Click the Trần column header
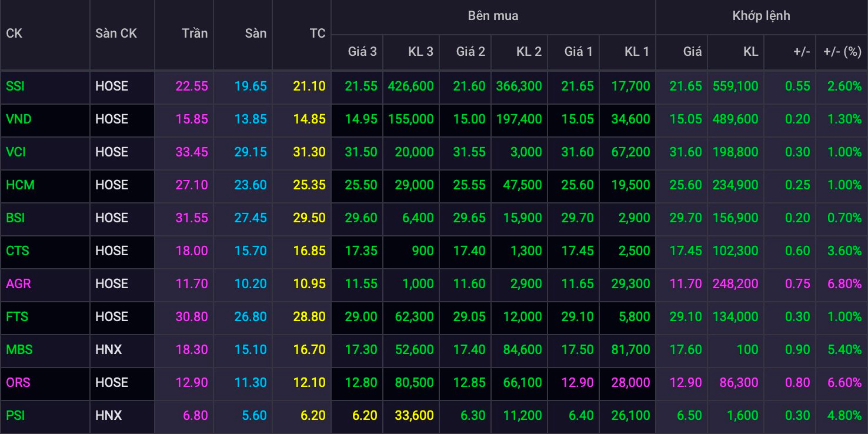The width and height of the screenshot is (868, 434). (195, 34)
